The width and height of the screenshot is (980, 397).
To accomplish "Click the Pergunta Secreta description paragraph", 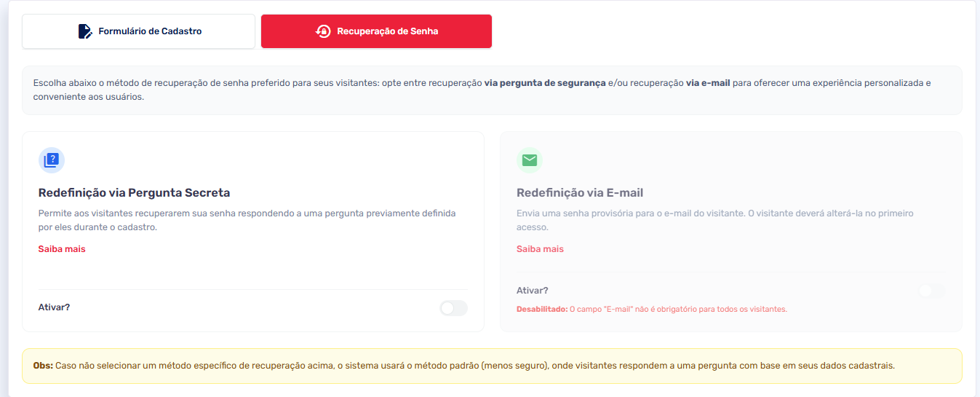I will [247, 220].
